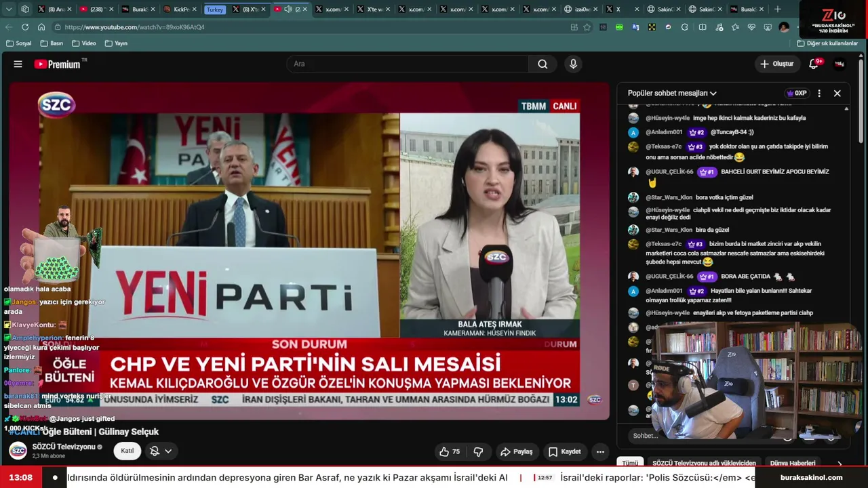
Task: Mute the playing YouTube tab audio
Action: point(288,9)
